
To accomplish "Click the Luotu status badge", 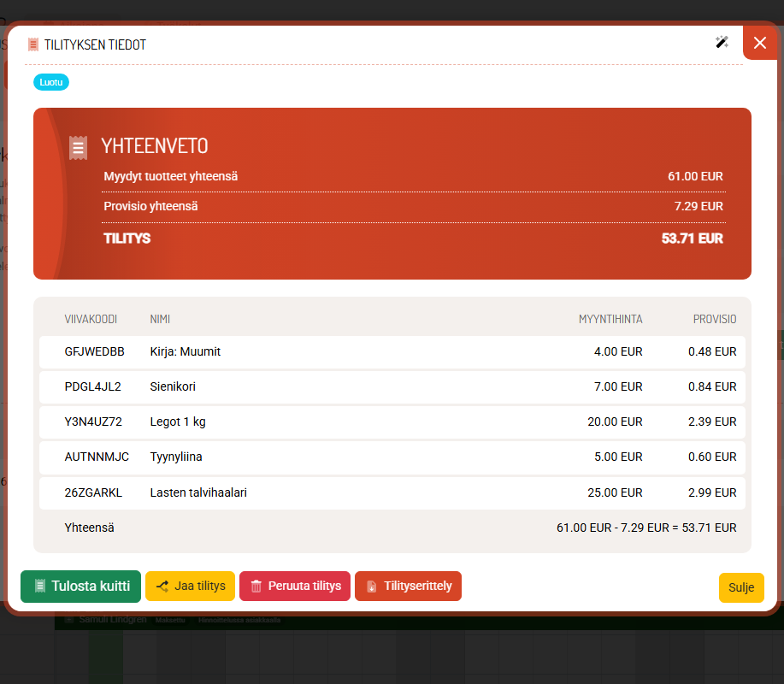I will pos(51,82).
